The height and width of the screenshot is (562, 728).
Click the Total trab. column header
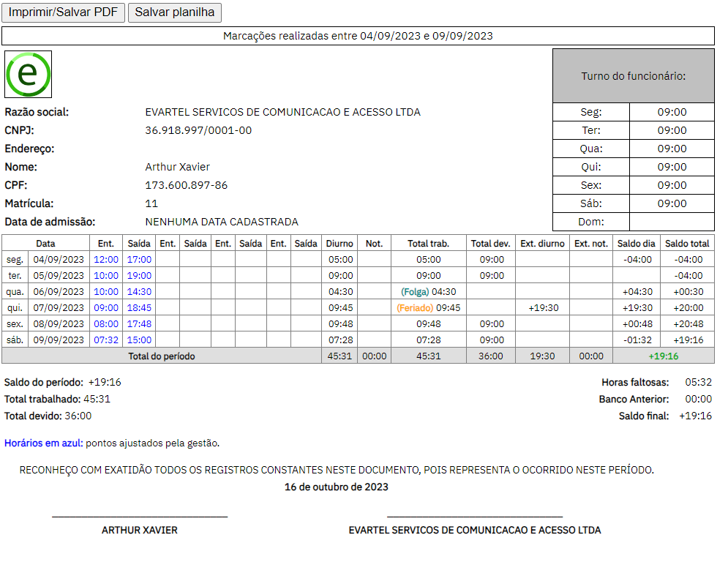coord(429,244)
